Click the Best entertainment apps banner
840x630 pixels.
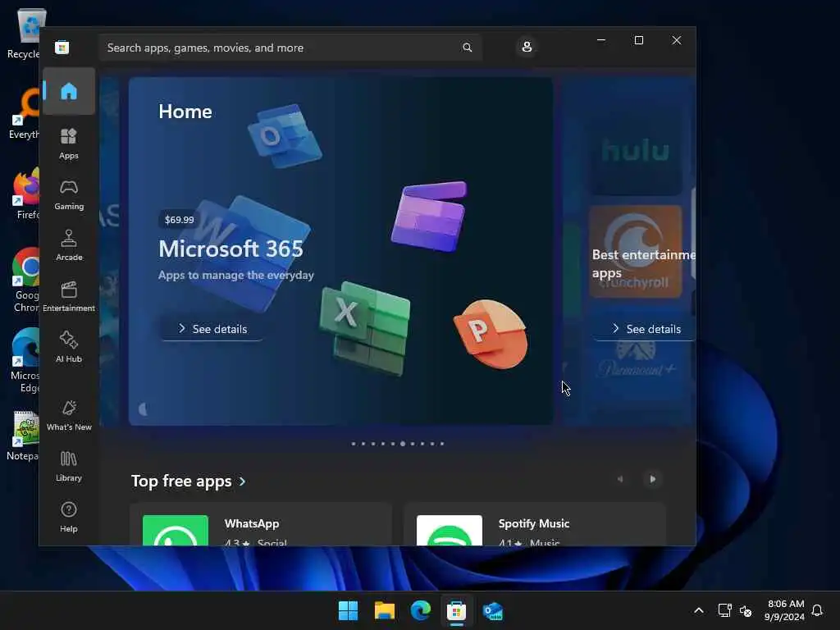pyautogui.click(x=629, y=252)
